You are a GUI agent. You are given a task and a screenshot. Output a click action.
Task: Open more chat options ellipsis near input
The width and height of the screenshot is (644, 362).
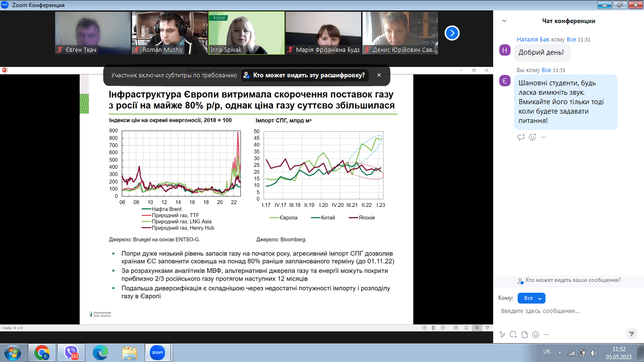pos(546,335)
